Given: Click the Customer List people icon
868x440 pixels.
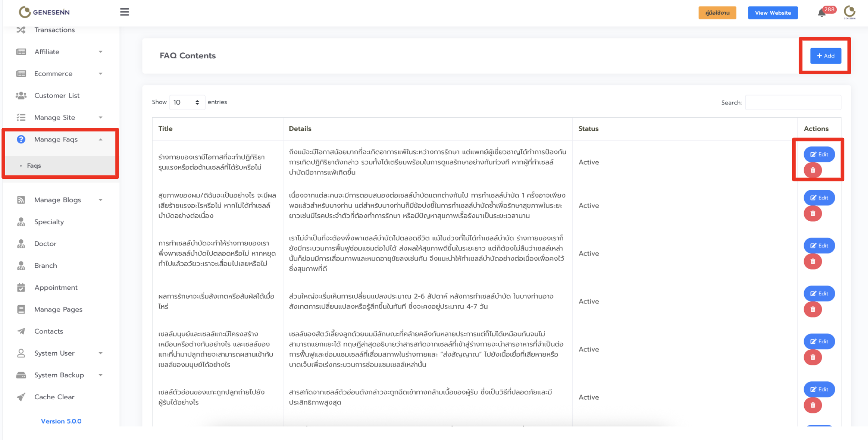Looking at the screenshot, I should 21,96.
